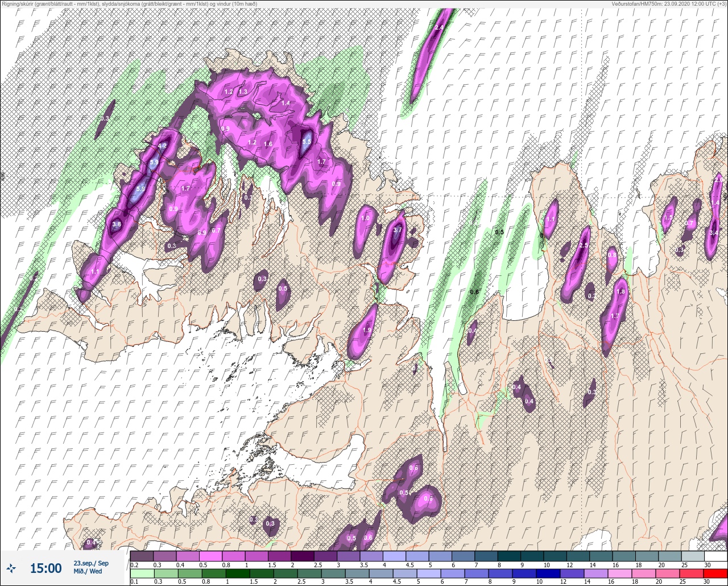Click the 15:00 forecast time label
The height and width of the screenshot is (586, 728).
[45, 568]
